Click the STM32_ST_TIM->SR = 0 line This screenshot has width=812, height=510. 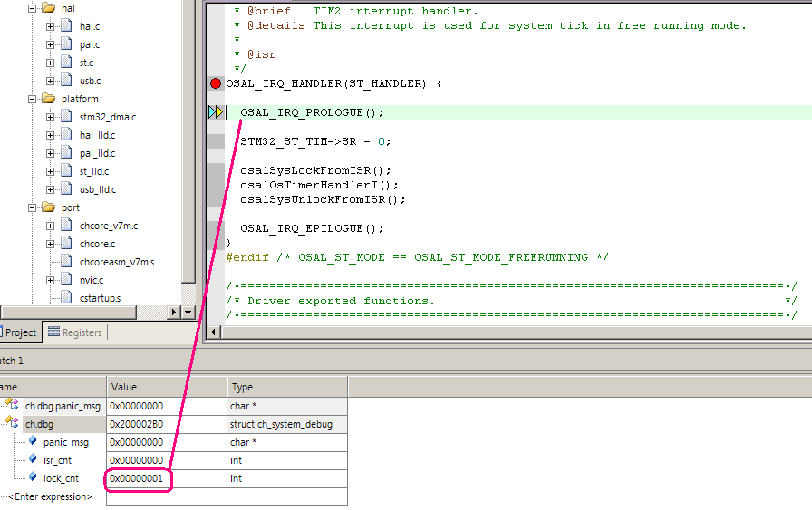315,141
